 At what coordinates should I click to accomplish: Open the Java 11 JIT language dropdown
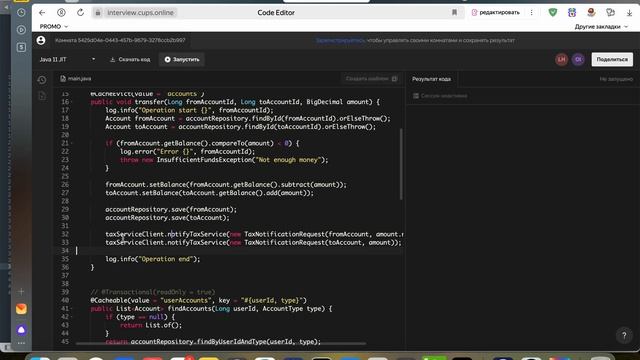pos(67,59)
